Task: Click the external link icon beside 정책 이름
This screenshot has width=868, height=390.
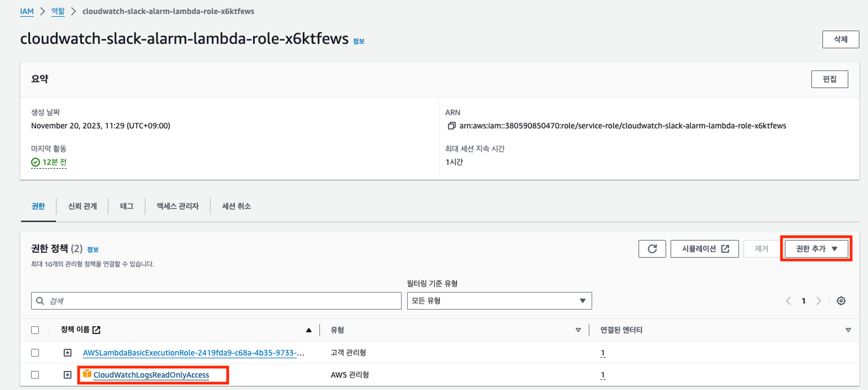Action: tap(96, 330)
